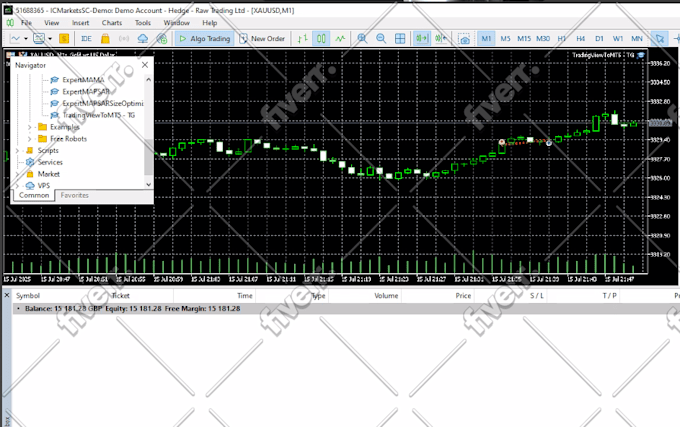Select the M30 timeframe
This screenshot has height=427, width=680.
543,39
